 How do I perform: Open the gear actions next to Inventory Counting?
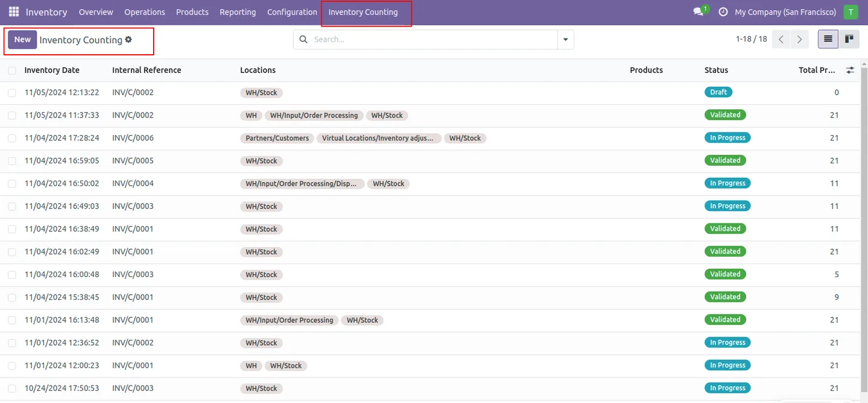pyautogui.click(x=128, y=40)
